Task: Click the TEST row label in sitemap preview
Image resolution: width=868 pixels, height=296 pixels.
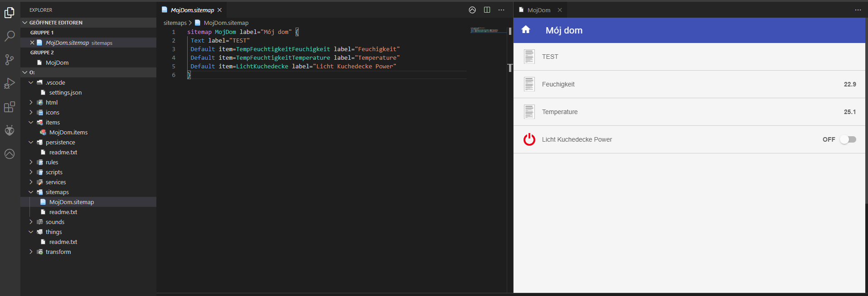Action: point(550,57)
